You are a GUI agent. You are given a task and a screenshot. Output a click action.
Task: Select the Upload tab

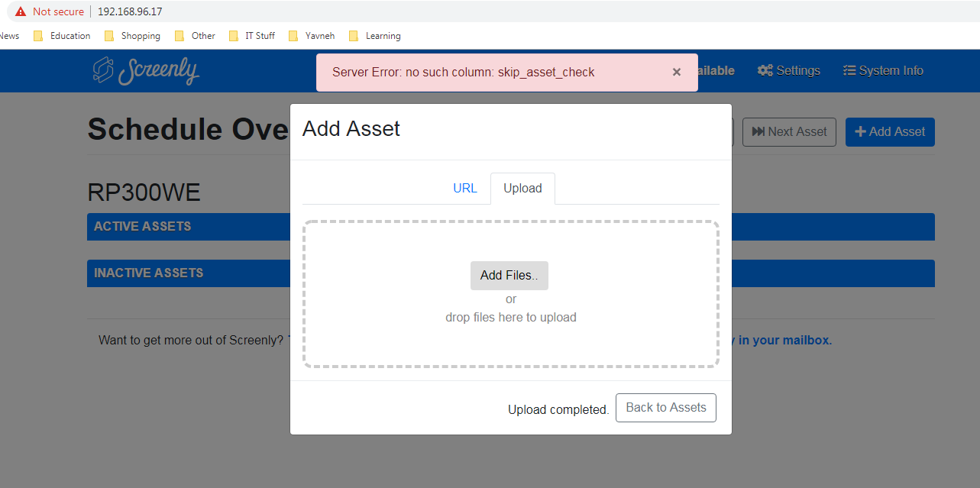[x=522, y=188]
